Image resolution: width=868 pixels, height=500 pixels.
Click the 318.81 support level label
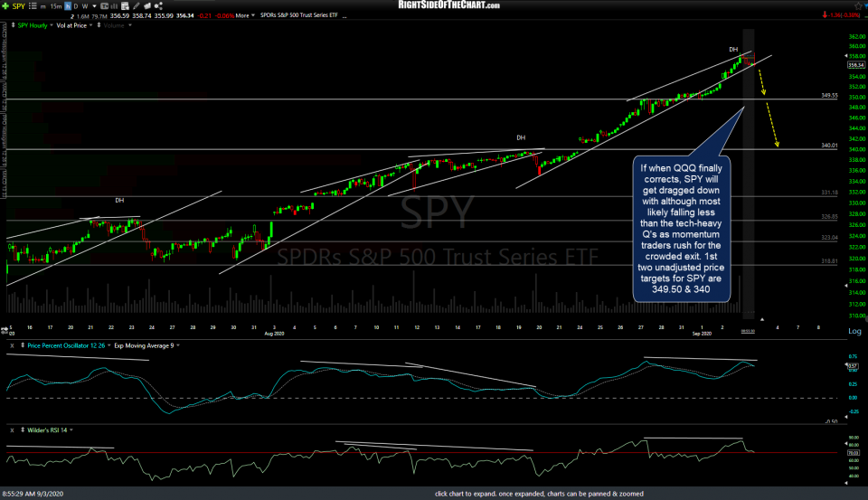(829, 260)
